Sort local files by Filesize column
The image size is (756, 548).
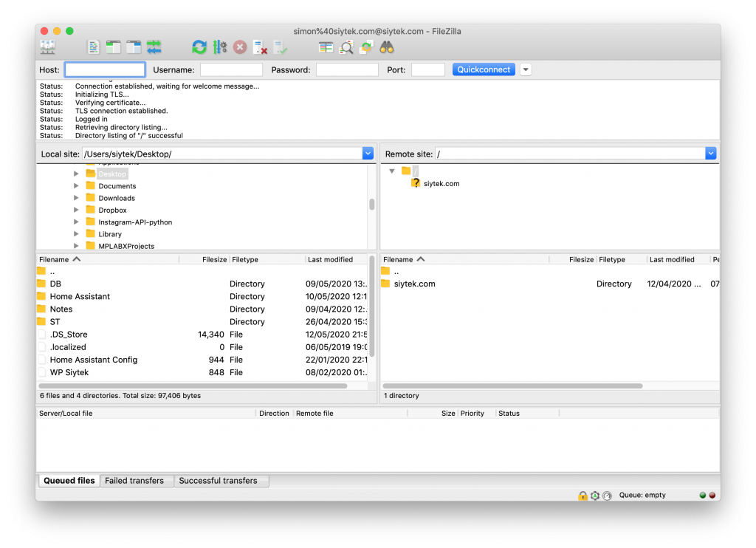click(x=205, y=259)
